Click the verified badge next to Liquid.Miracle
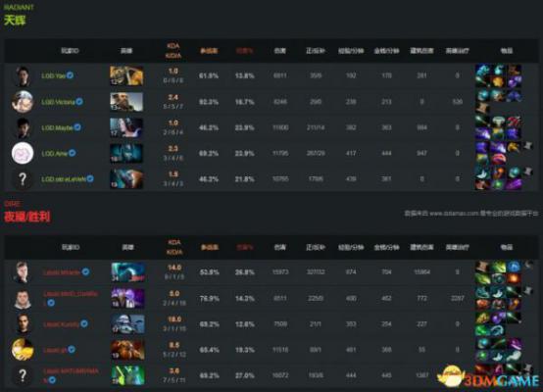 coord(85,272)
